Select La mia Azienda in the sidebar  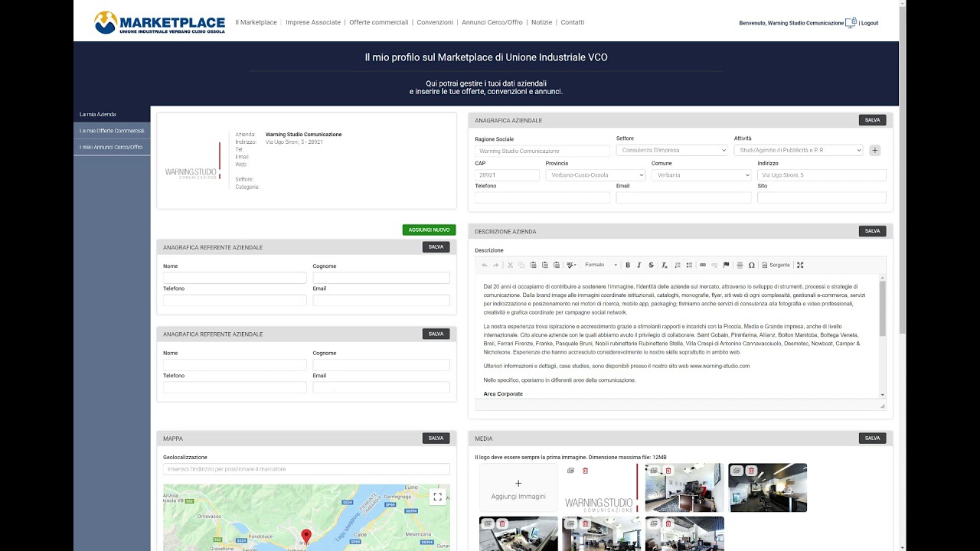click(112, 114)
